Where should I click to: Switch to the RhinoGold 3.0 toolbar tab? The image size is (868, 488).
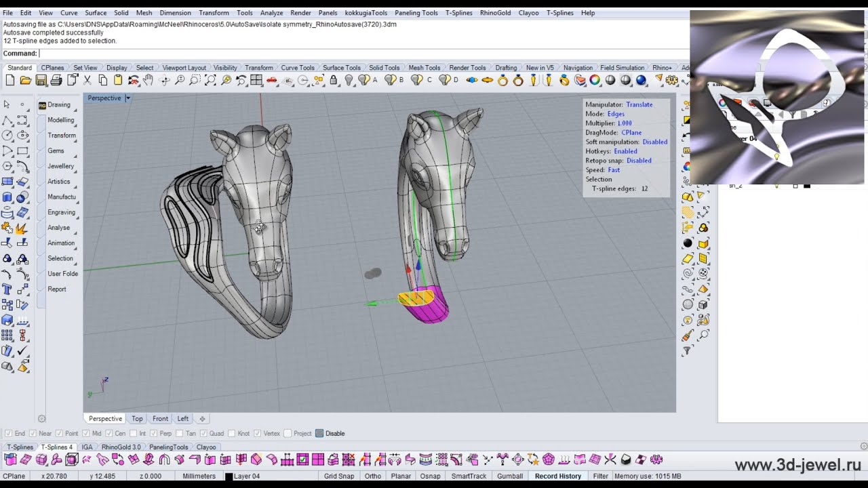(121, 447)
